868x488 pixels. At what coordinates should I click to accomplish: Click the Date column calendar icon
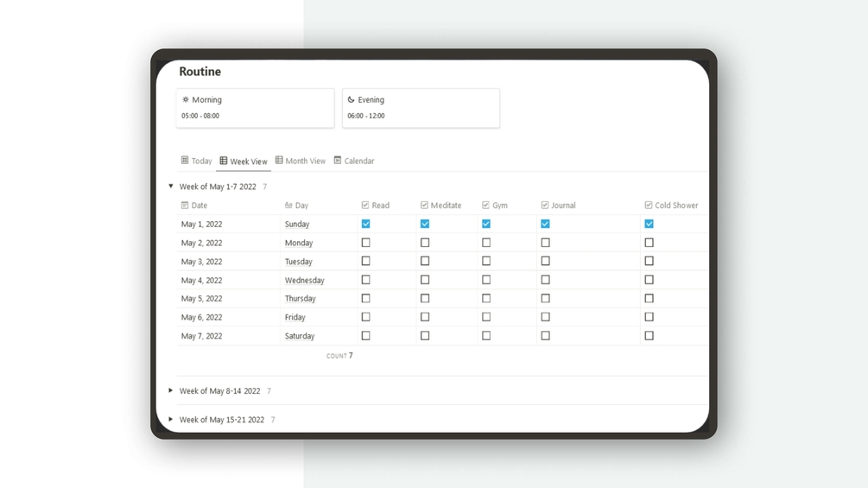(x=185, y=206)
